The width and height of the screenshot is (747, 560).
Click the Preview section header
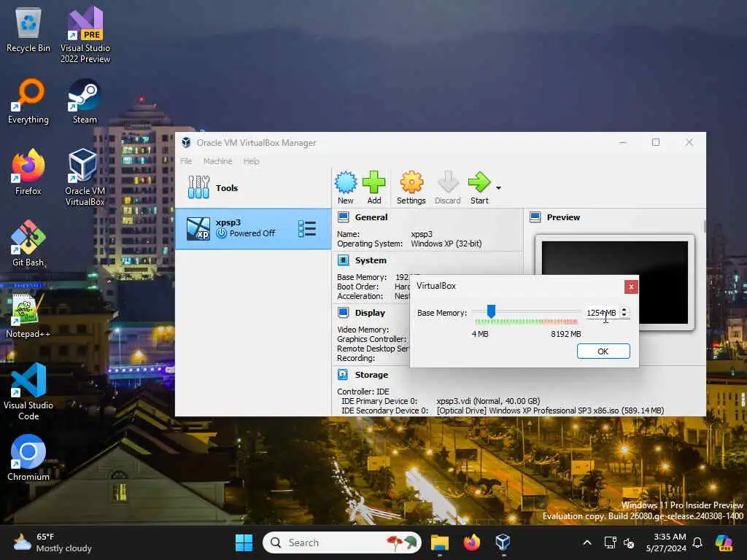pyautogui.click(x=563, y=217)
